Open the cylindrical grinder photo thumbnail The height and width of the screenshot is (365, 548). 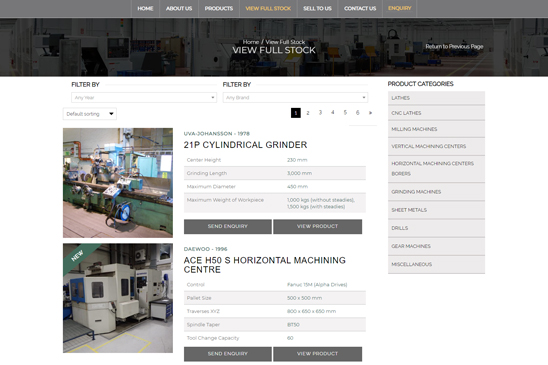pyautogui.click(x=118, y=183)
